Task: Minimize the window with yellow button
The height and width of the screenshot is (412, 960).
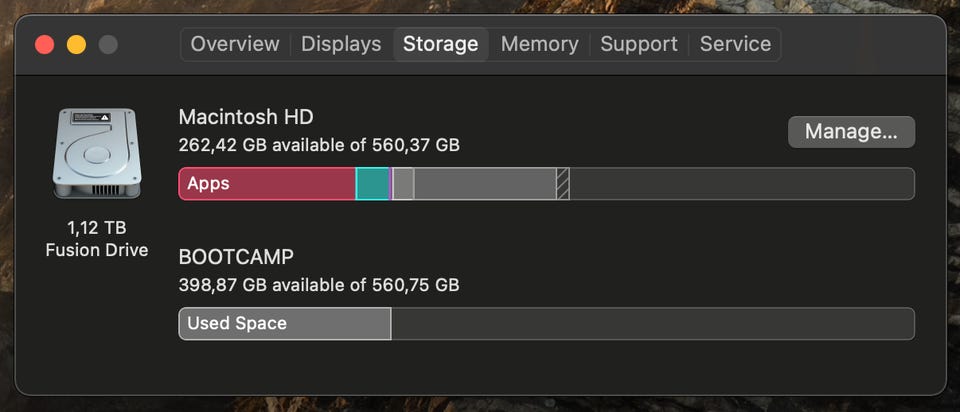Action: click(x=76, y=44)
